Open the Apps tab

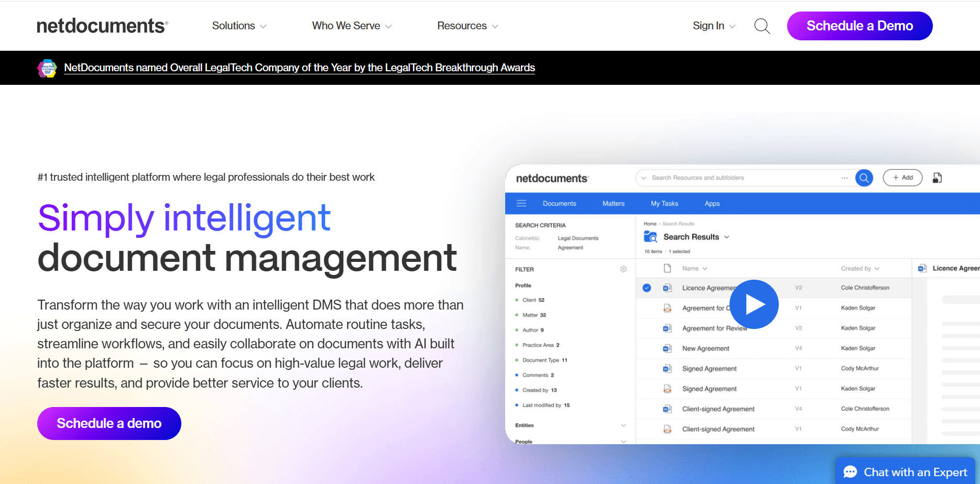[712, 203]
